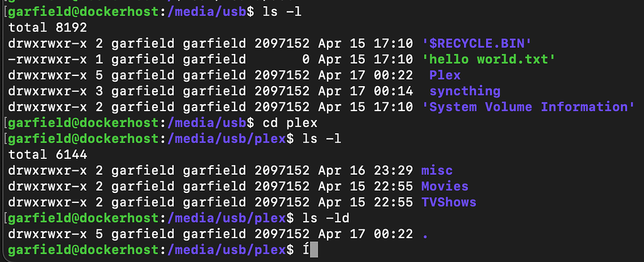Click the Plex directory entry

coord(445,75)
